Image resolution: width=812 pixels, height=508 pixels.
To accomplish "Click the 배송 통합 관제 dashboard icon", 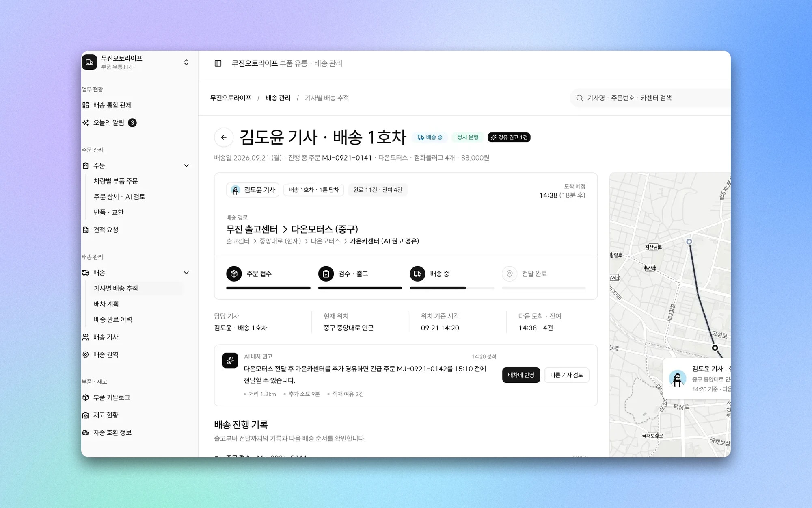I will (x=86, y=105).
